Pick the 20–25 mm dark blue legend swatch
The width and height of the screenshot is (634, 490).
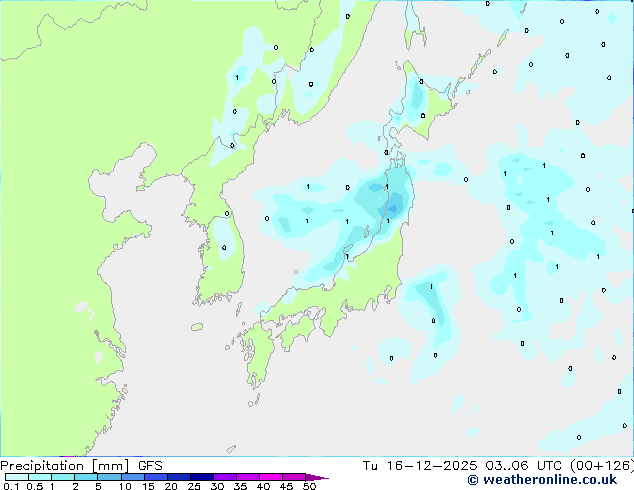pyautogui.click(x=178, y=477)
